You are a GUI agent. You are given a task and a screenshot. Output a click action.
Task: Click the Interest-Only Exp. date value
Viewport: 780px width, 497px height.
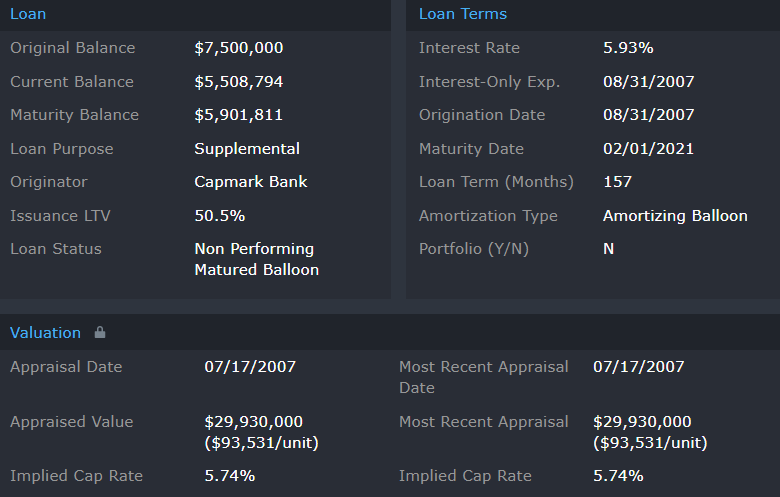coord(648,82)
